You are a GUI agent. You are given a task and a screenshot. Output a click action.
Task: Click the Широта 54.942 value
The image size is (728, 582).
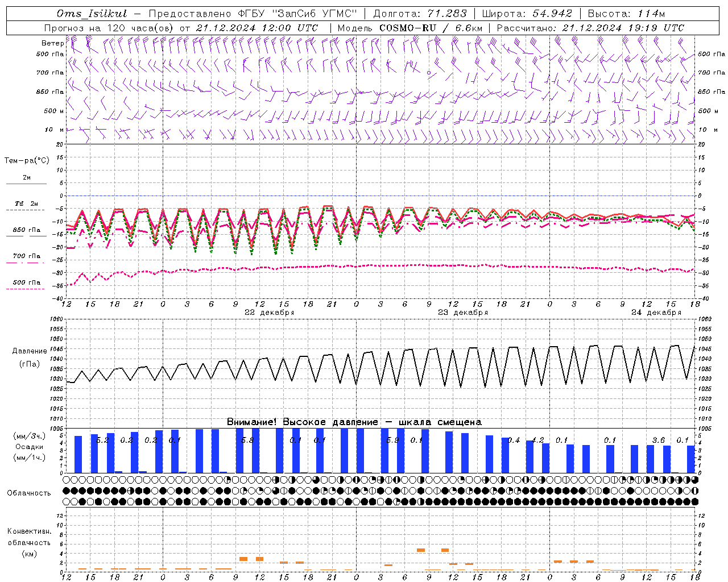tap(551, 14)
